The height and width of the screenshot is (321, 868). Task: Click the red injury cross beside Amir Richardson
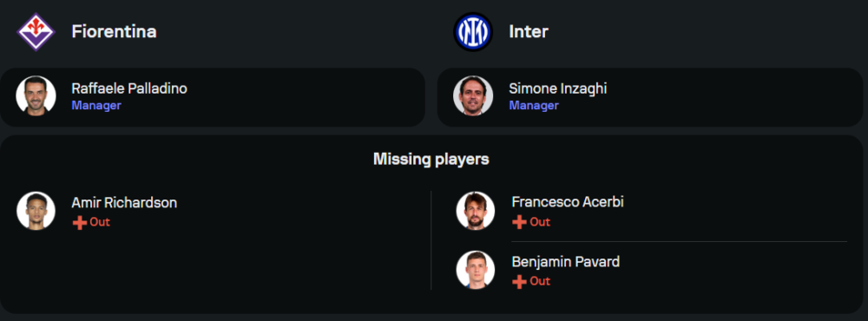[x=80, y=222]
